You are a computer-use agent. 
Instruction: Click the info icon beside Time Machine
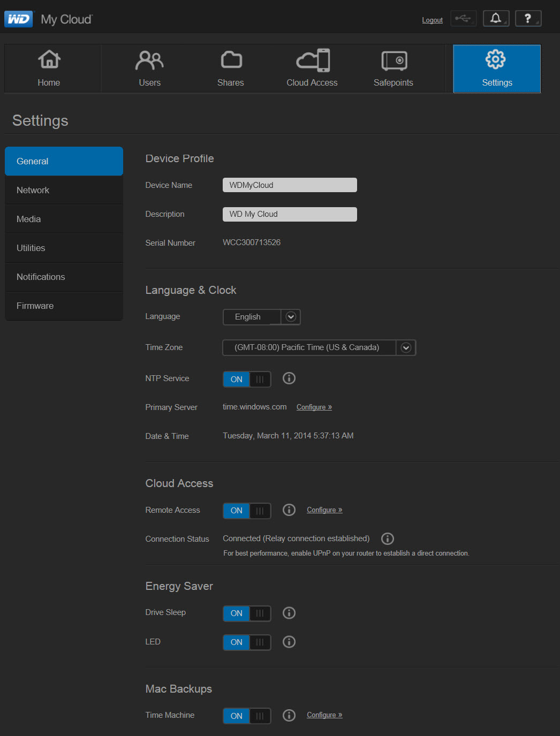(289, 715)
